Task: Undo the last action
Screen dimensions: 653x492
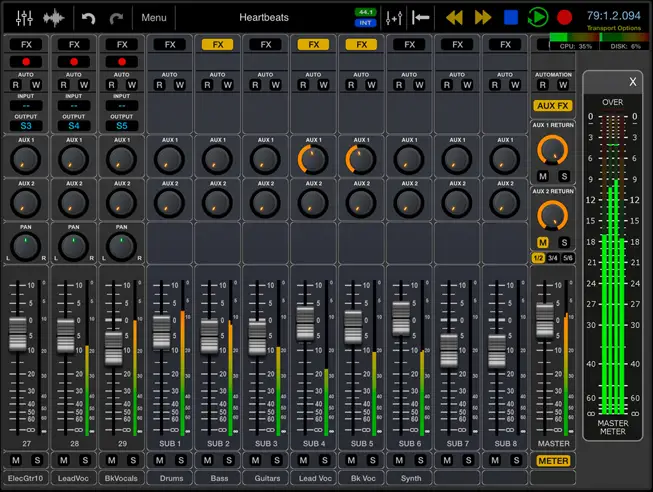Action: [88, 18]
